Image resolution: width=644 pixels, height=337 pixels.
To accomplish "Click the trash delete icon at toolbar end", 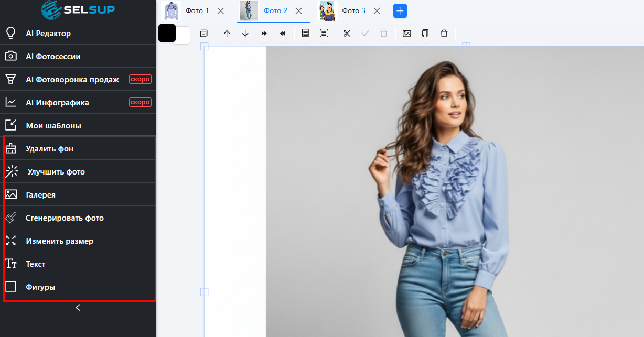I will 444,34.
